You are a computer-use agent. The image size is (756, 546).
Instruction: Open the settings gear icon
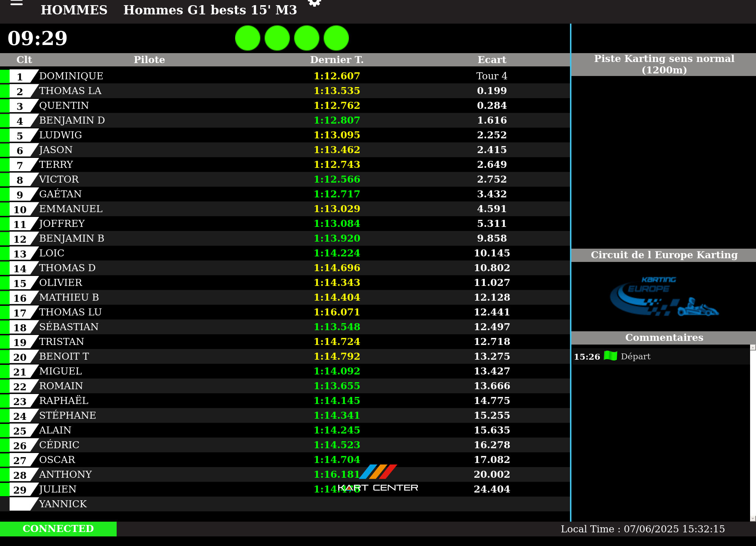[314, 3]
